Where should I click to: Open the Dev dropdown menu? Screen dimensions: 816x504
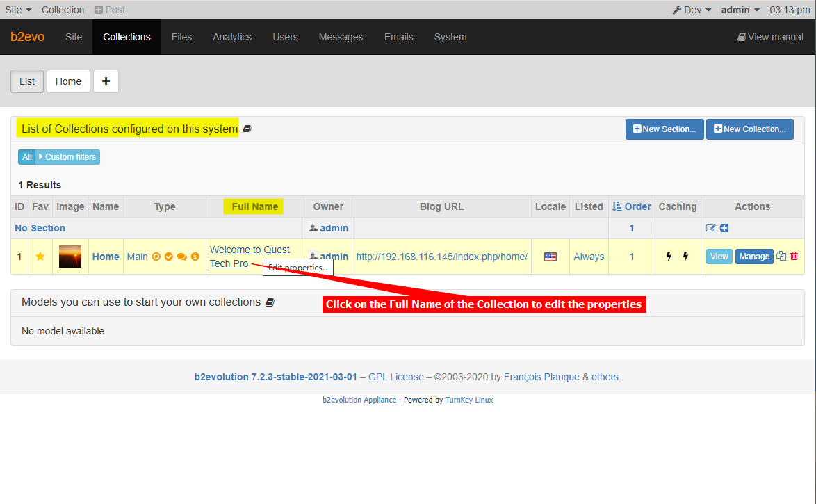tap(692, 10)
